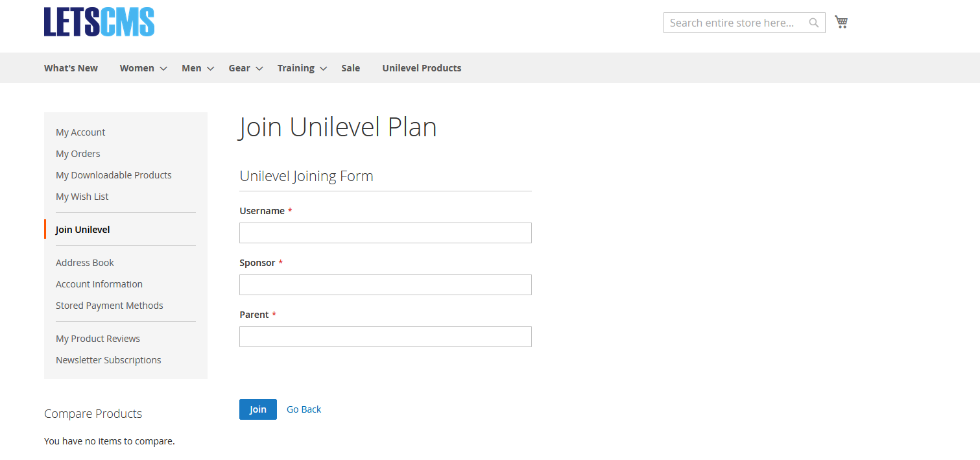This screenshot has width=980, height=460.
Task: Click the Sponsor input field
Action: click(385, 284)
